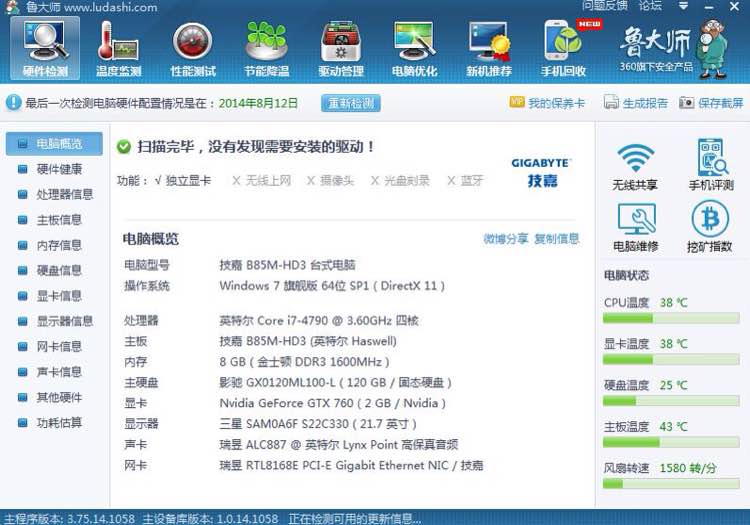
Task: Click the blue info icon beside 最后一次检测
Action: (13, 102)
